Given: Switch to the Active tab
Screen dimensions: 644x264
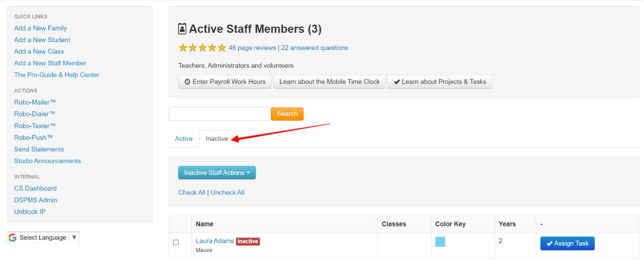Looking at the screenshot, I should tap(184, 138).
